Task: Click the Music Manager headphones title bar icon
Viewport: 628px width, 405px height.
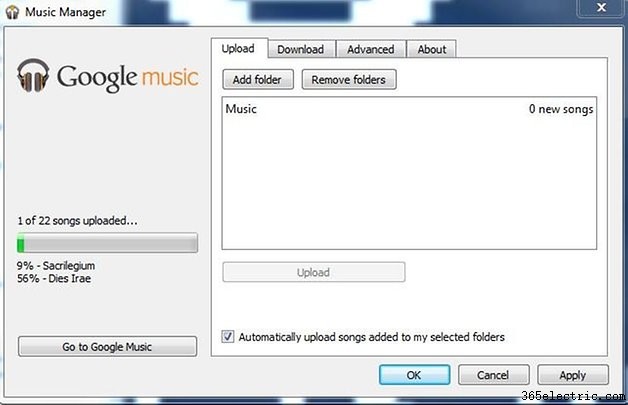Action: 12,12
